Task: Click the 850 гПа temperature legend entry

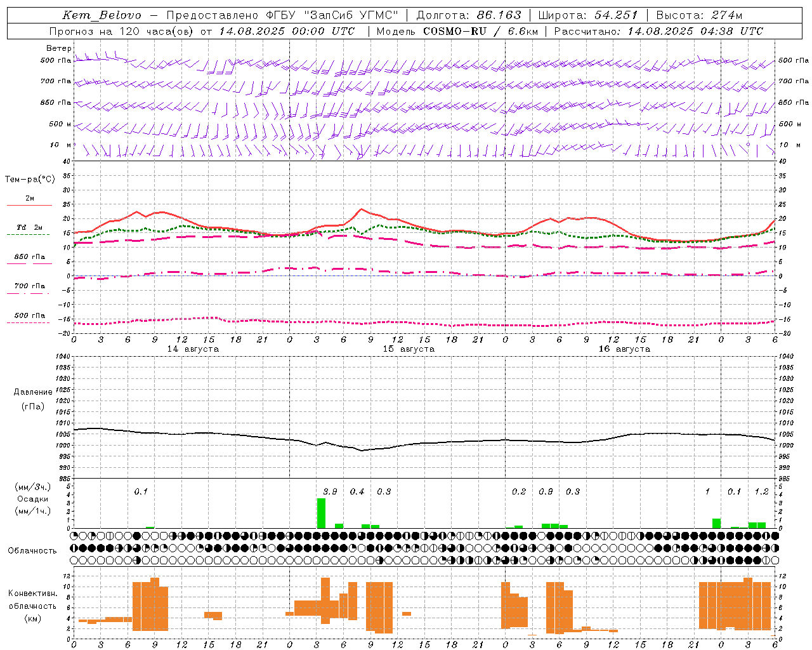Action: point(30,257)
